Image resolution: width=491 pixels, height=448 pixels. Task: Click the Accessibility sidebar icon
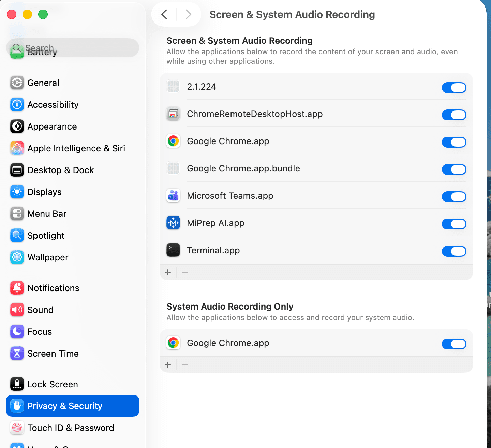[17, 105]
